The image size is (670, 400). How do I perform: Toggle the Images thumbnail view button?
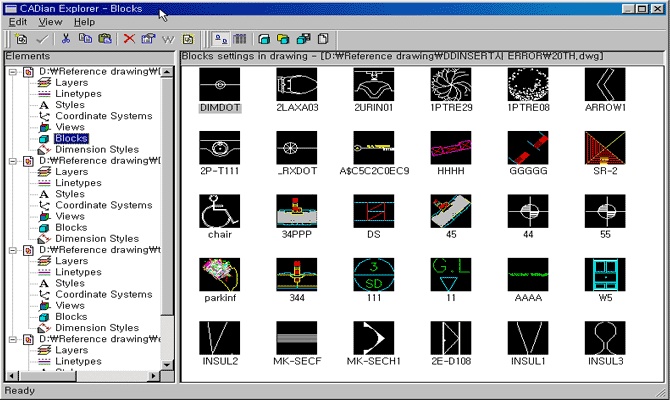(x=220, y=39)
